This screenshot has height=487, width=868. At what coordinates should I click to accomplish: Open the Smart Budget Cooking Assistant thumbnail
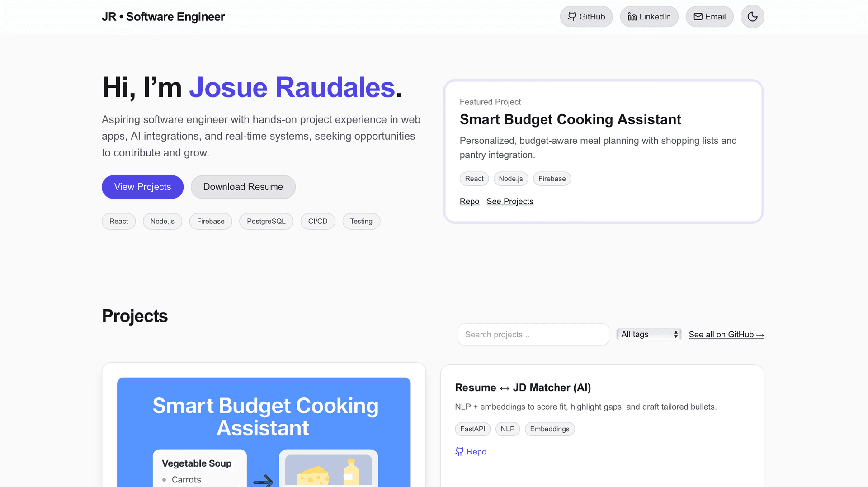click(x=264, y=432)
